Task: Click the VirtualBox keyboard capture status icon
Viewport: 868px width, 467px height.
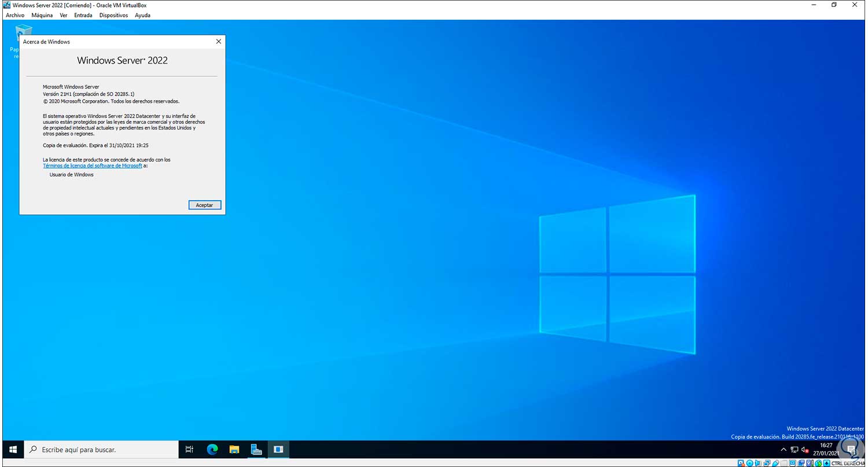Action: pos(826,462)
